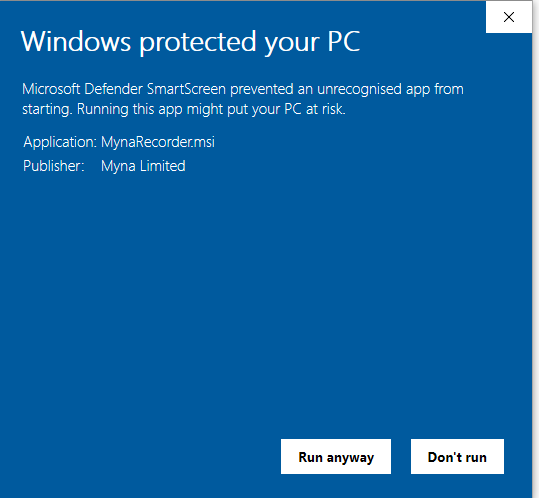Click the word "starting." in the message
Image resolution: width=539 pixels, height=498 pixels.
[x=47, y=110]
